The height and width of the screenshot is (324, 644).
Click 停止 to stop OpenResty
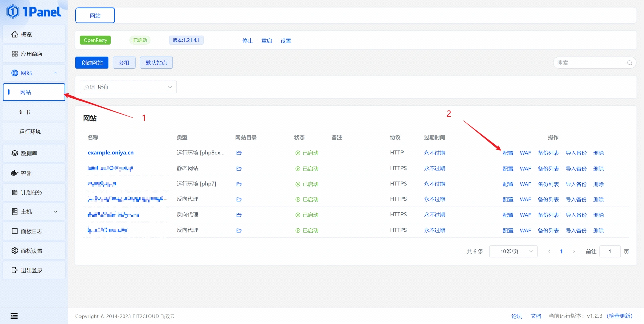coord(247,41)
